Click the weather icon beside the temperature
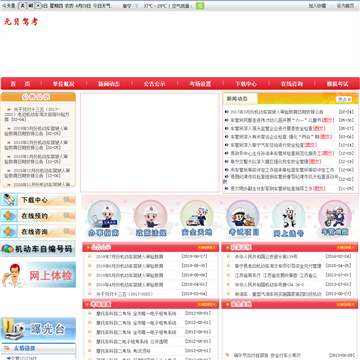360x360 pixels. [137, 6]
